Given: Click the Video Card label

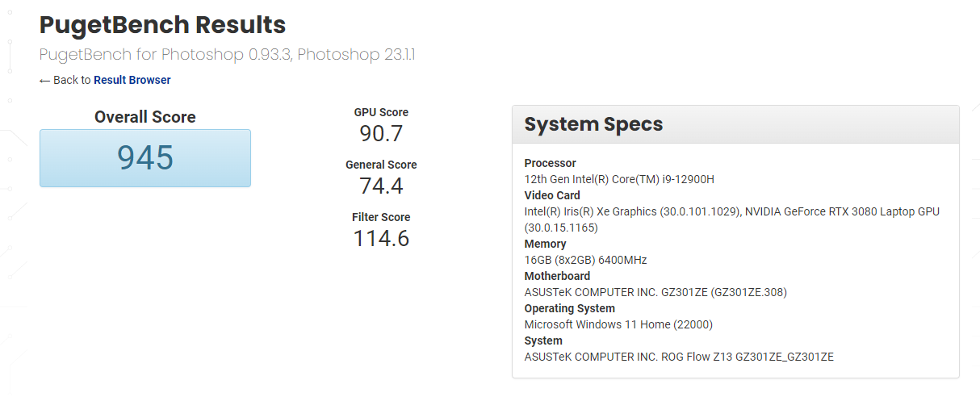Looking at the screenshot, I should (x=552, y=195).
